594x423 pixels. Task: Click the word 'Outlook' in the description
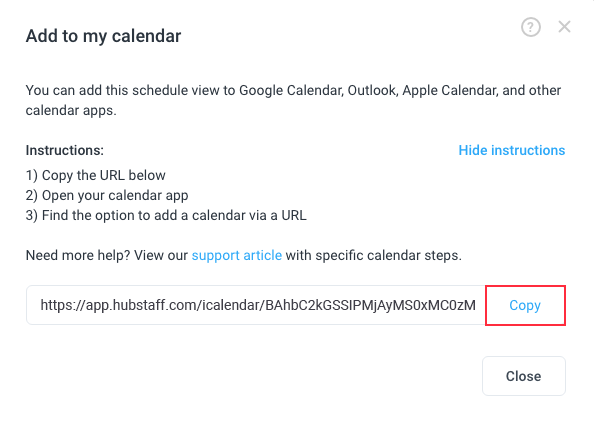373,91
